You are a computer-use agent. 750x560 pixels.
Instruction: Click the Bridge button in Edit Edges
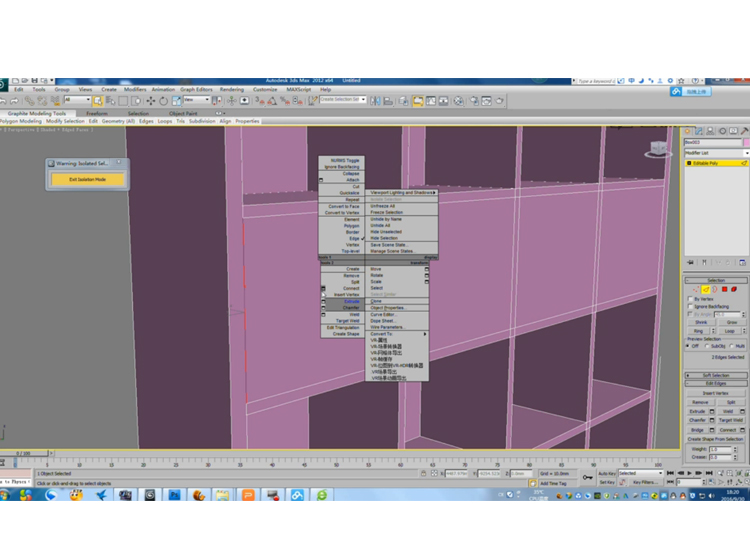coord(697,430)
